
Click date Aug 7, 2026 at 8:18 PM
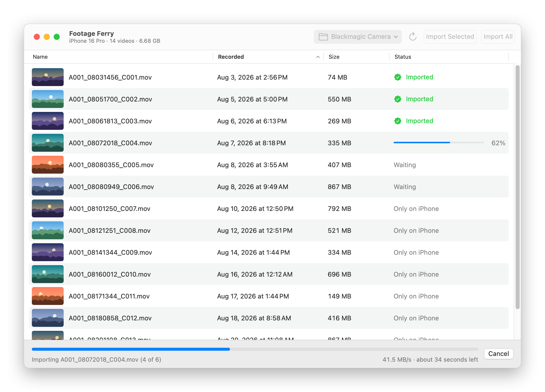tap(252, 143)
